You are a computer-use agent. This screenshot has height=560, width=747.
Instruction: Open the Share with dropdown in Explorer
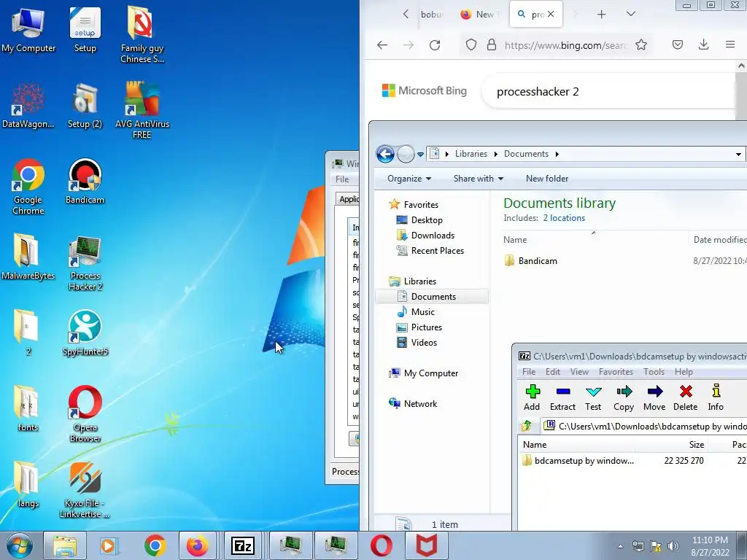click(479, 179)
